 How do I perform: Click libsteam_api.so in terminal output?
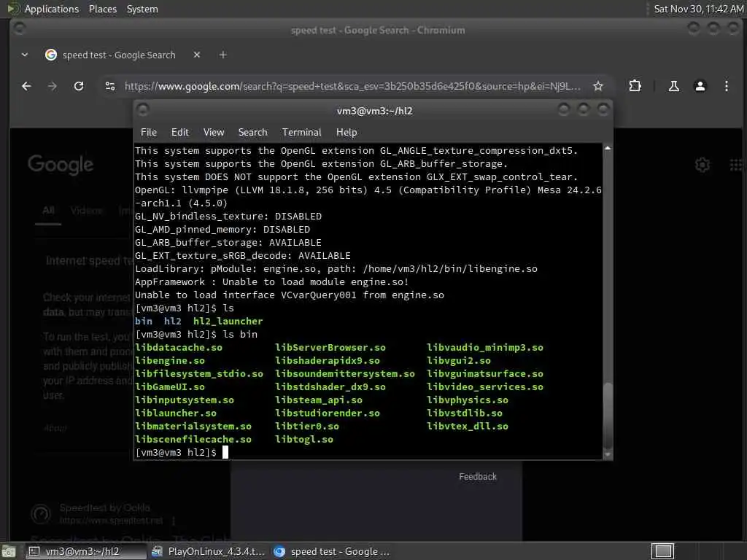point(319,400)
